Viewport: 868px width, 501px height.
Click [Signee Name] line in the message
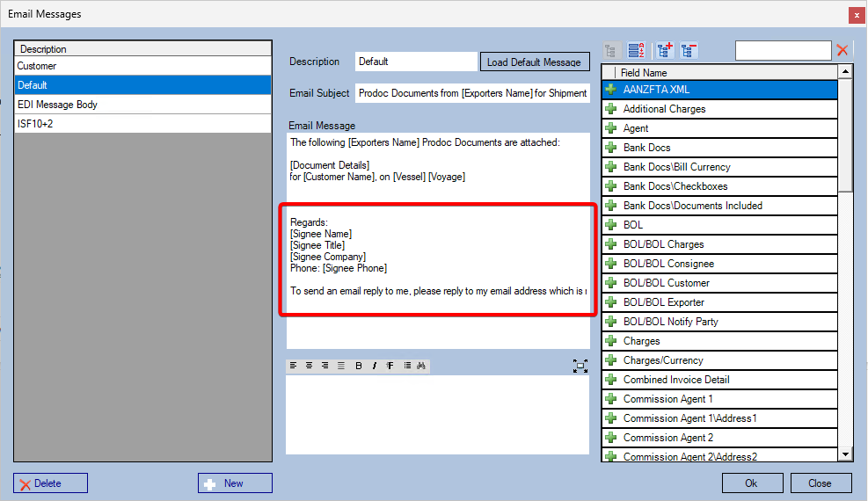(321, 234)
